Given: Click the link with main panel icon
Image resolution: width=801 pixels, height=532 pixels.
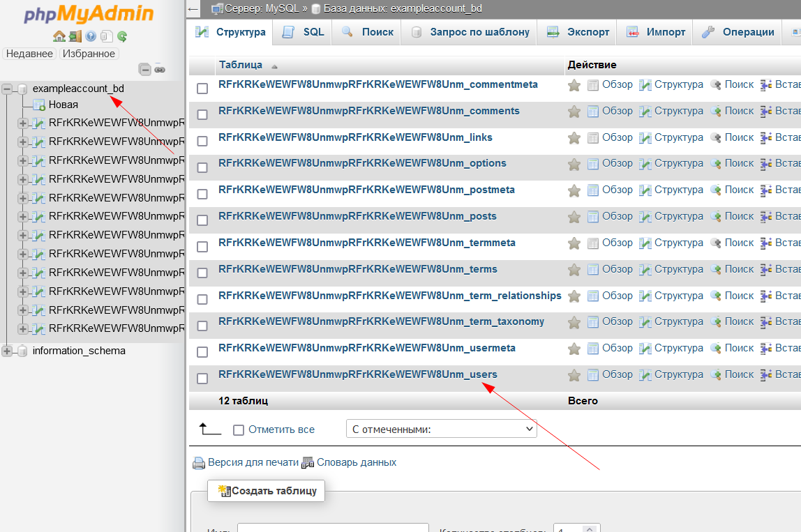Looking at the screenshot, I should coord(160,69).
